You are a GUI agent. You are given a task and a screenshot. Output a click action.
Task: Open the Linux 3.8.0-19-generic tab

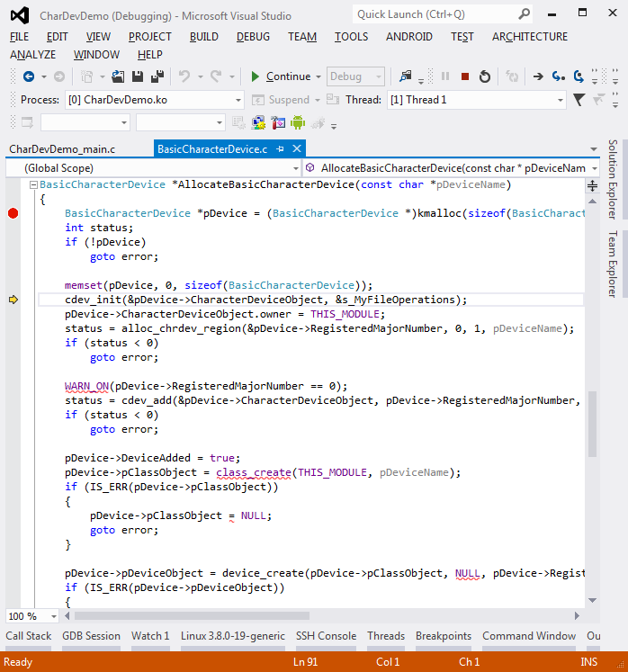pyautogui.click(x=233, y=636)
